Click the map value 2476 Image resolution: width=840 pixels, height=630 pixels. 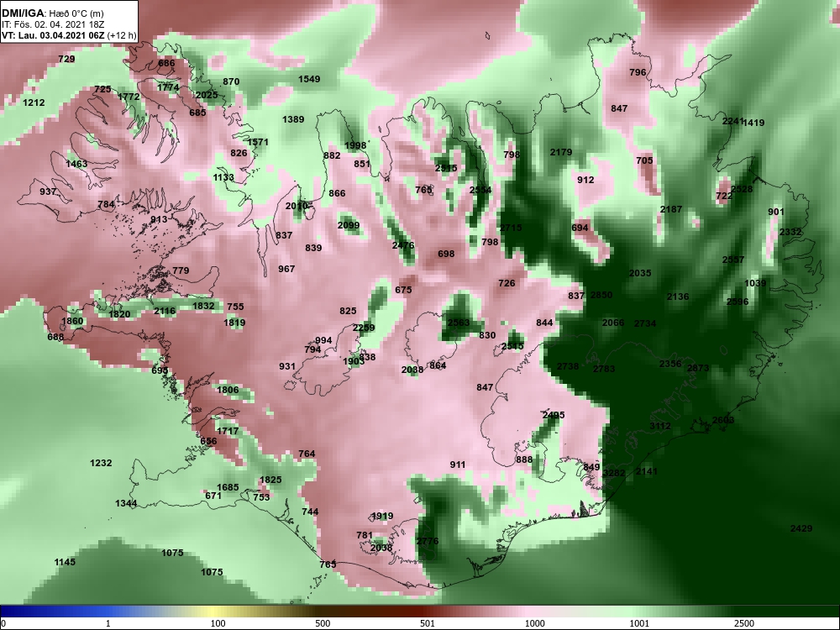403,245
